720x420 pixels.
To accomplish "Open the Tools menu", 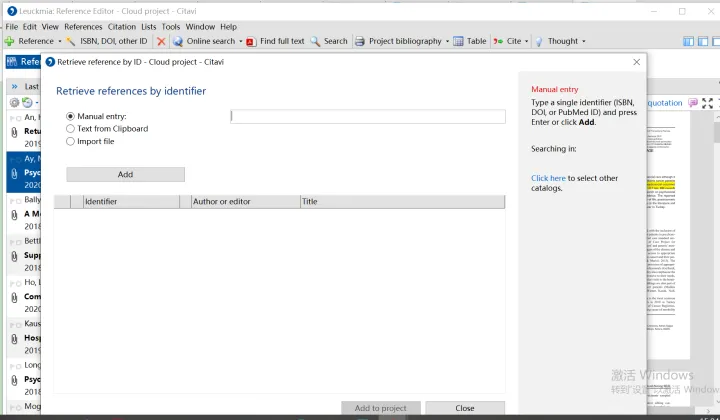I will [x=171, y=27].
